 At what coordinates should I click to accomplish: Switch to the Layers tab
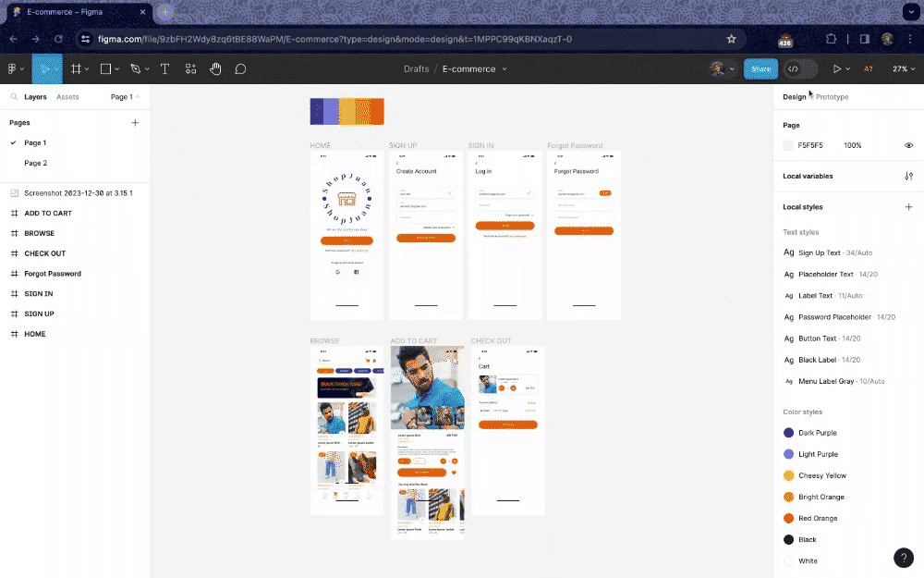(35, 97)
